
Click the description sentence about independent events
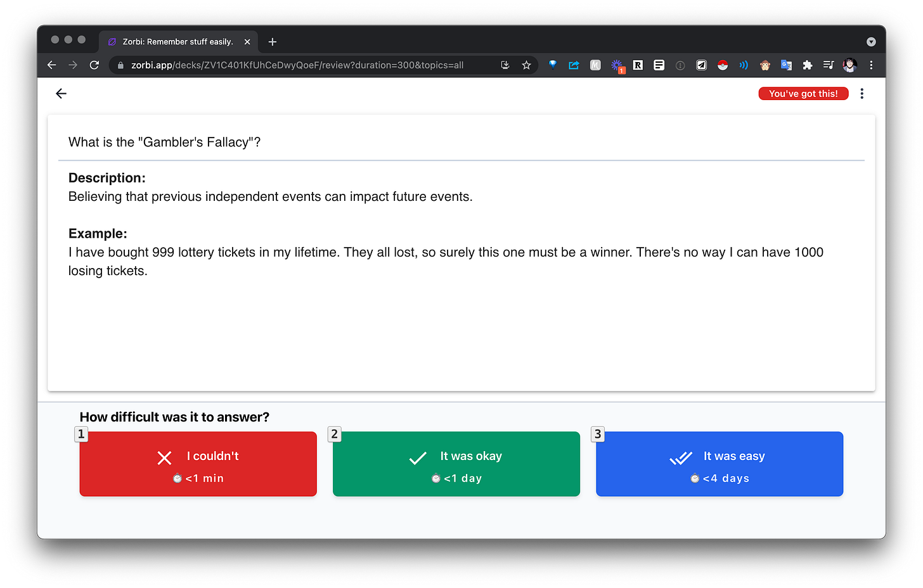(x=271, y=196)
